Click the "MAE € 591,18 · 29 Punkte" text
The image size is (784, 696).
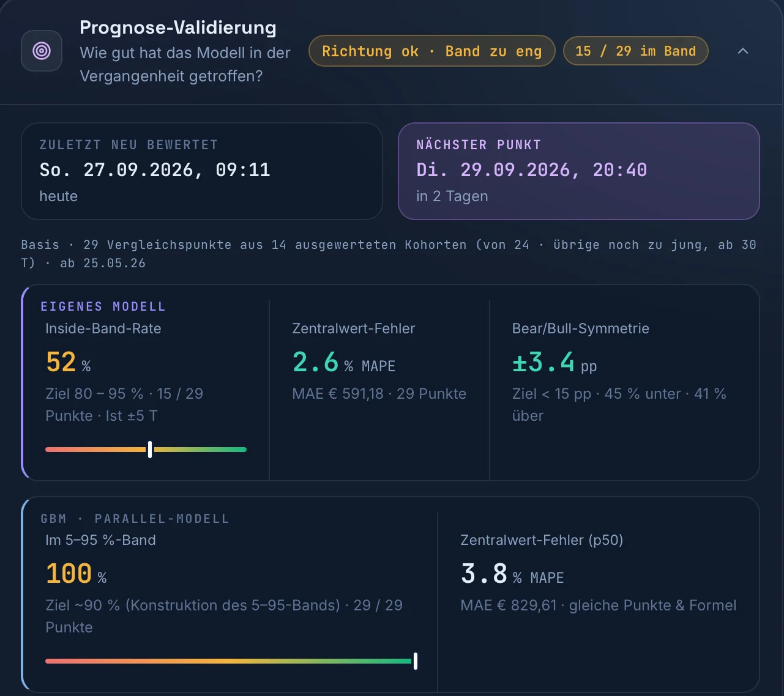pyautogui.click(x=379, y=393)
